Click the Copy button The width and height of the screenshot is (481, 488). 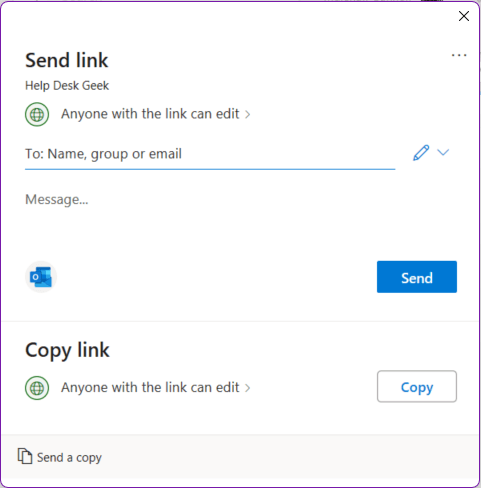(x=417, y=386)
